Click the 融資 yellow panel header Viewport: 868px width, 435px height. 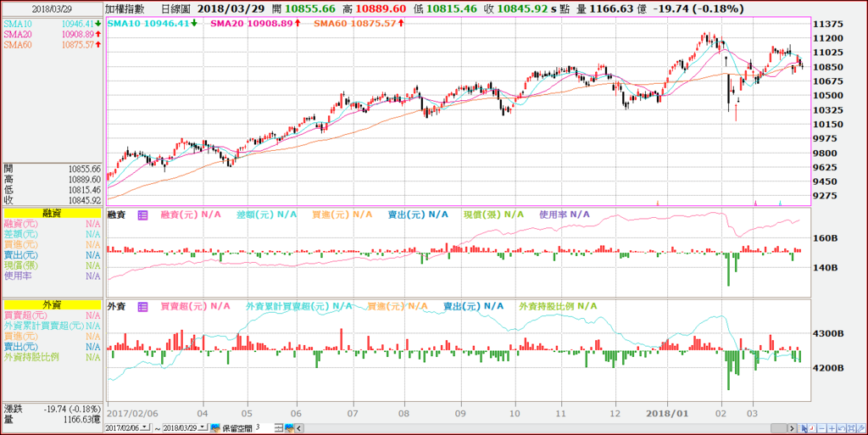52,213
